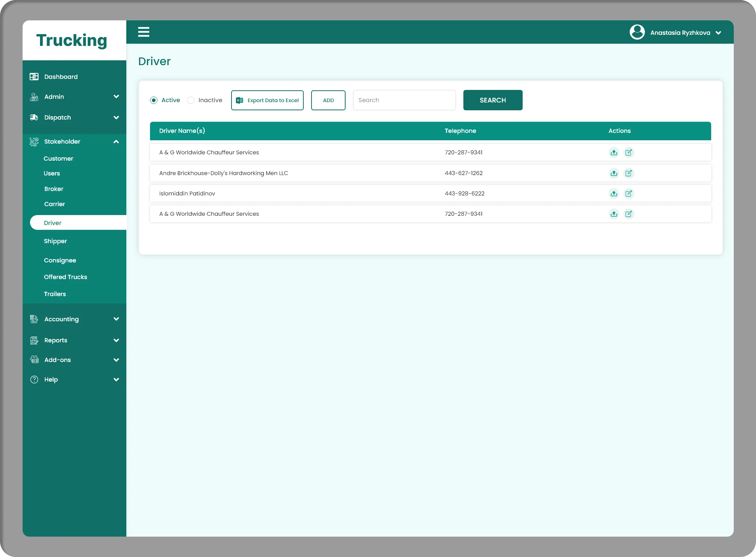756x557 pixels.
Task: Open Users under Stakeholder
Action: [x=51, y=173]
